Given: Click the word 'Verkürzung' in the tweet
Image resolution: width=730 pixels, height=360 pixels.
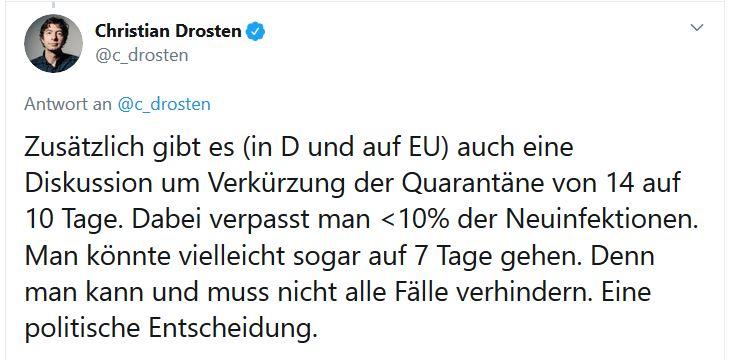Looking at the screenshot, I should point(274,185).
